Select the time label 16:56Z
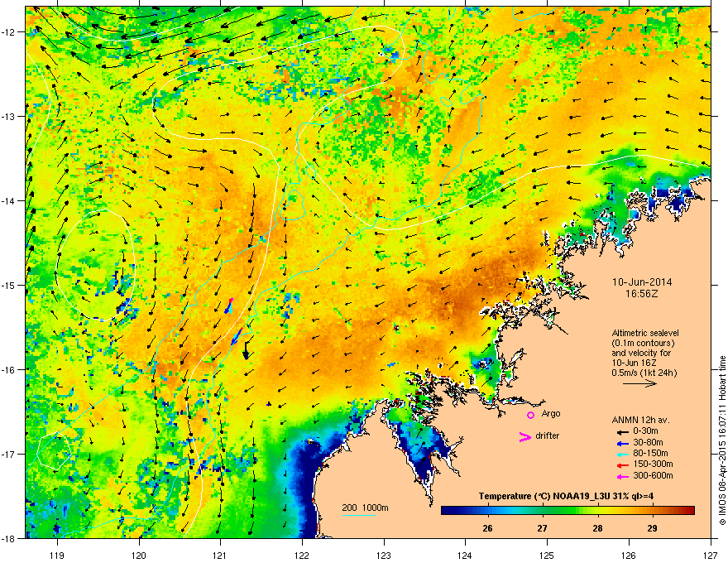Viewport: 728px width, 563px height. click(642, 294)
